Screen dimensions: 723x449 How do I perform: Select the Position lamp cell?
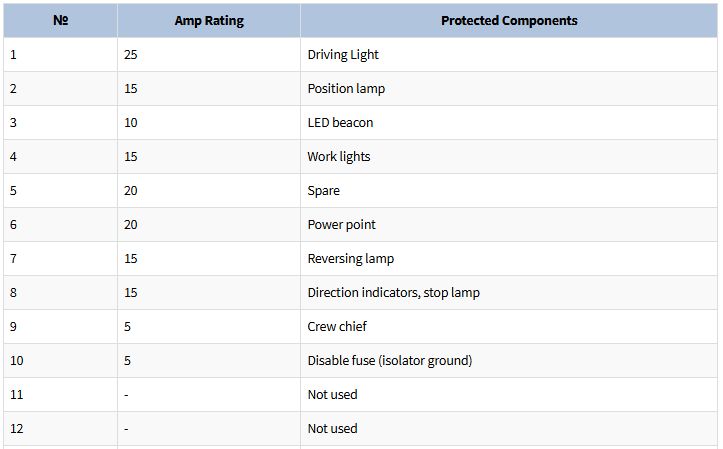[346, 89]
